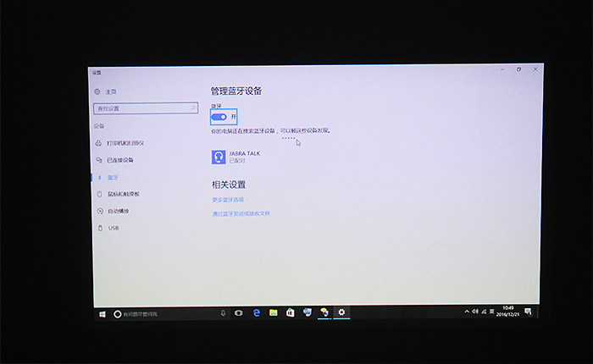Open 打印机和扫描仪 settings page
Screen dimensions: 593x364
coord(125,143)
